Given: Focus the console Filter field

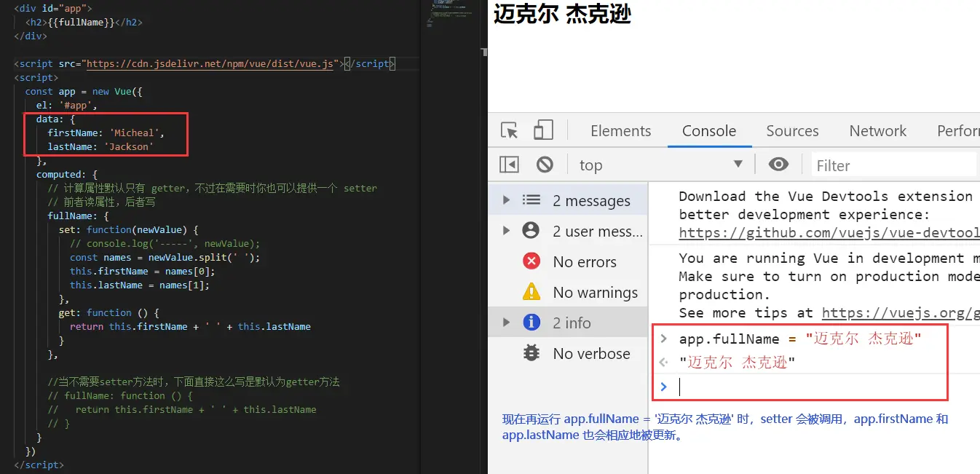Looking at the screenshot, I should tap(893, 165).
